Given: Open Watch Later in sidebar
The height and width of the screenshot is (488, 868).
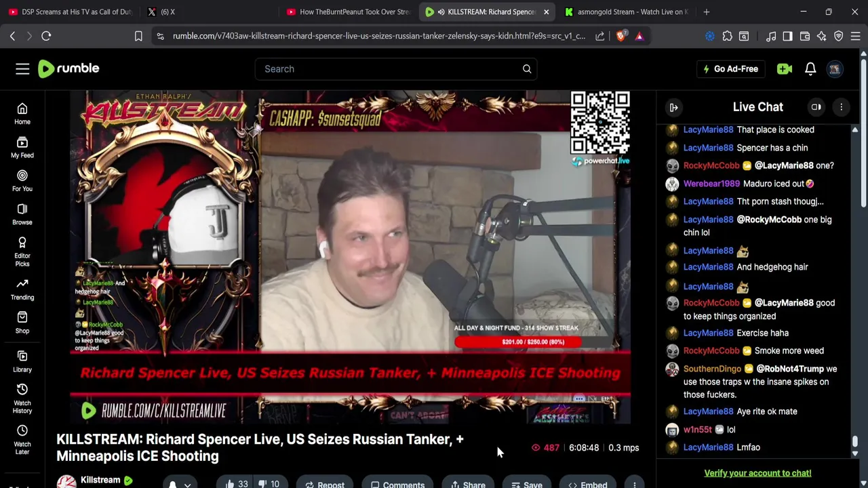Looking at the screenshot, I should (x=22, y=440).
